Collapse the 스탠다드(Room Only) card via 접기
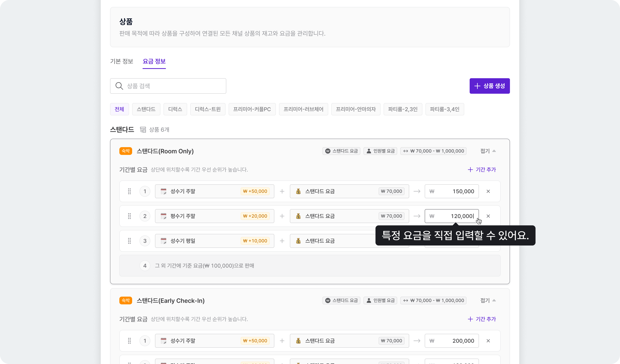The height and width of the screenshot is (364, 620). point(488,151)
